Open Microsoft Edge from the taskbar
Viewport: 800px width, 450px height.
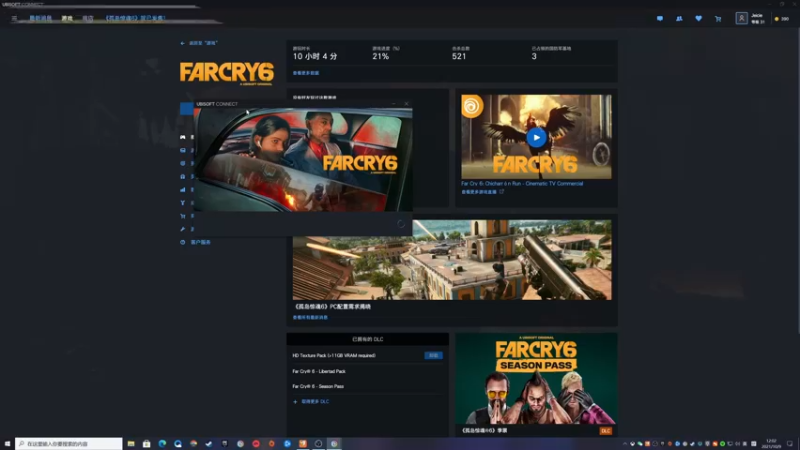point(162,444)
